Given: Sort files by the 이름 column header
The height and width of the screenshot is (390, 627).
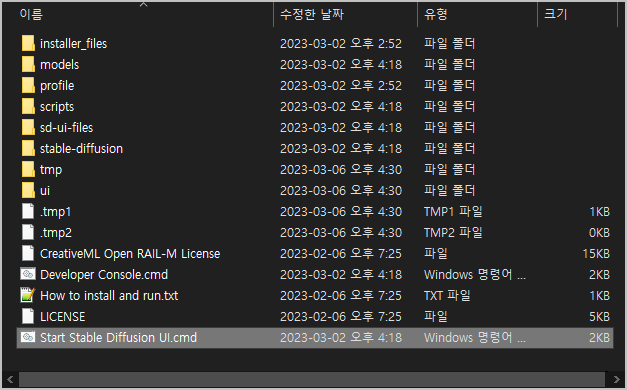Looking at the screenshot, I should (x=31, y=14).
